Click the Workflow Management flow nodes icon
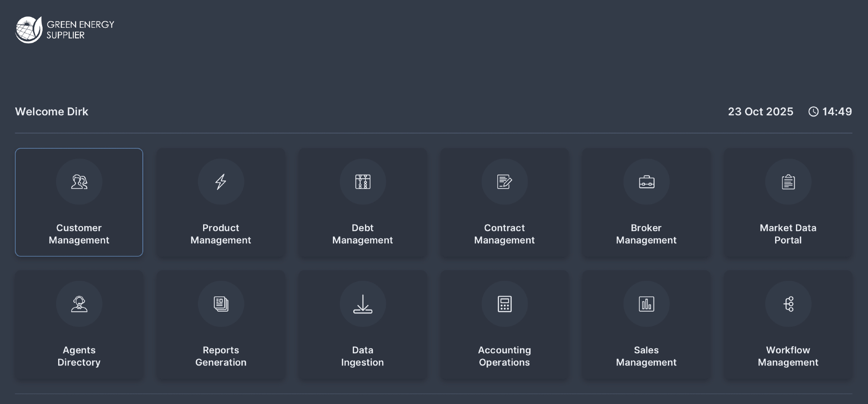This screenshot has height=404, width=868. click(x=788, y=304)
